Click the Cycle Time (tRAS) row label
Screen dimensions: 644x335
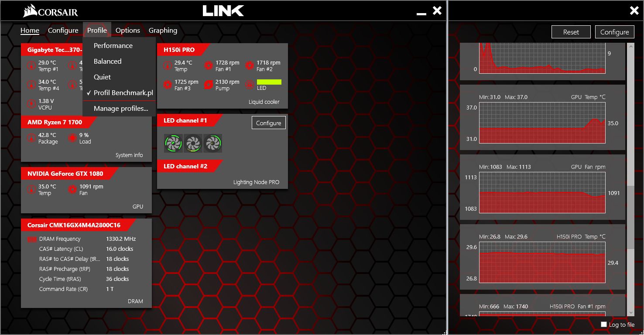click(60, 279)
